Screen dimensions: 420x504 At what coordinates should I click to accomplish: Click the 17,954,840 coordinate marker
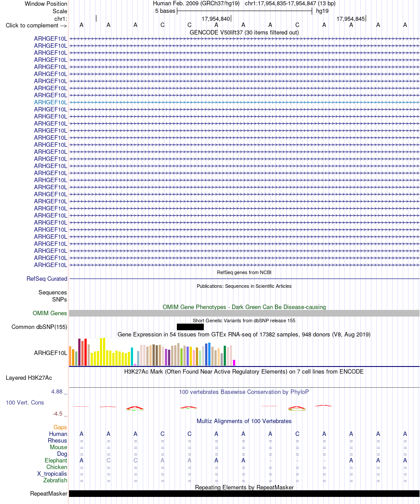point(216,19)
